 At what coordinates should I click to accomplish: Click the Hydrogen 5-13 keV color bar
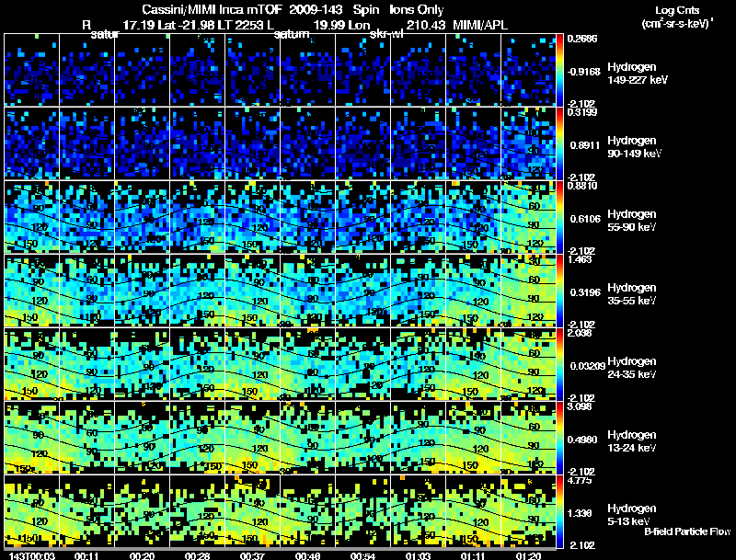[561, 511]
